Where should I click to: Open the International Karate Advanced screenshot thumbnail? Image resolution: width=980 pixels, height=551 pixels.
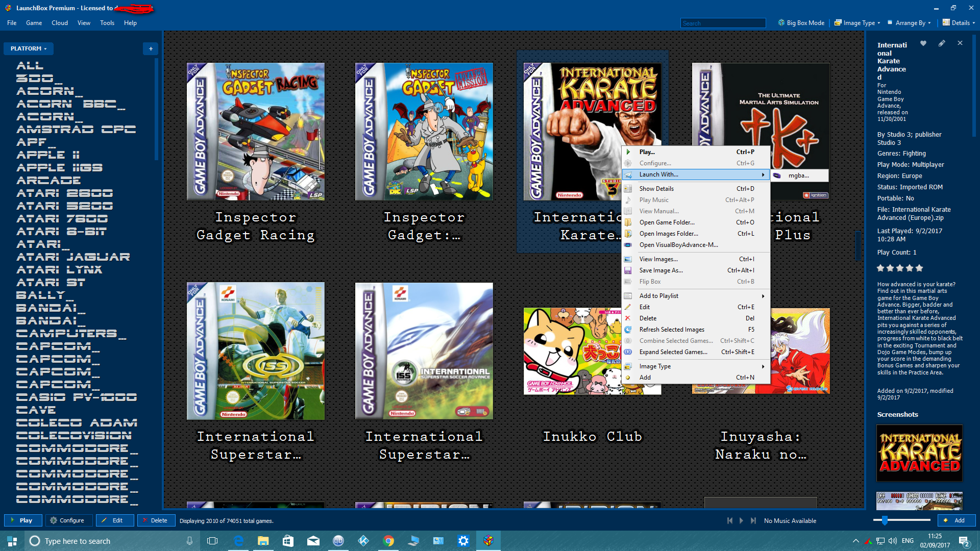click(920, 453)
